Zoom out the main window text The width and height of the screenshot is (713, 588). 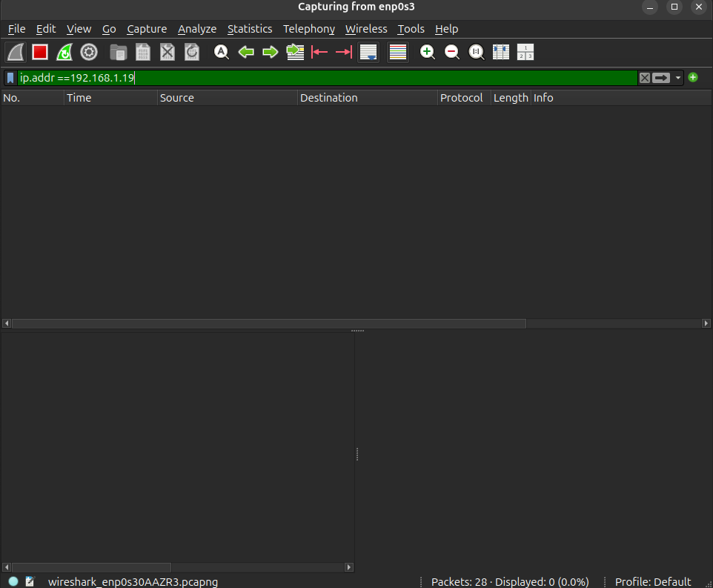[451, 53]
